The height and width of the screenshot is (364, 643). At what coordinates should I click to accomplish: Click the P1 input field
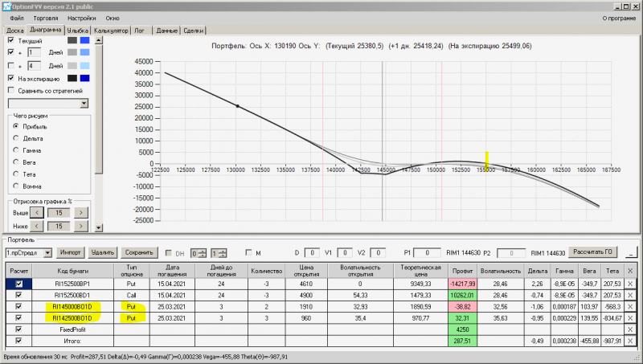coord(427,253)
